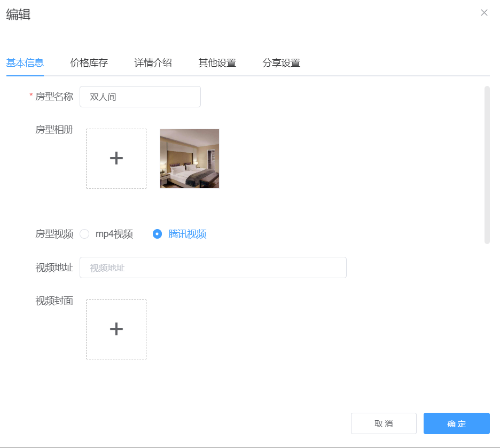Open the 价格库存 tab
Image resolution: width=500 pixels, height=448 pixels.
coord(89,63)
